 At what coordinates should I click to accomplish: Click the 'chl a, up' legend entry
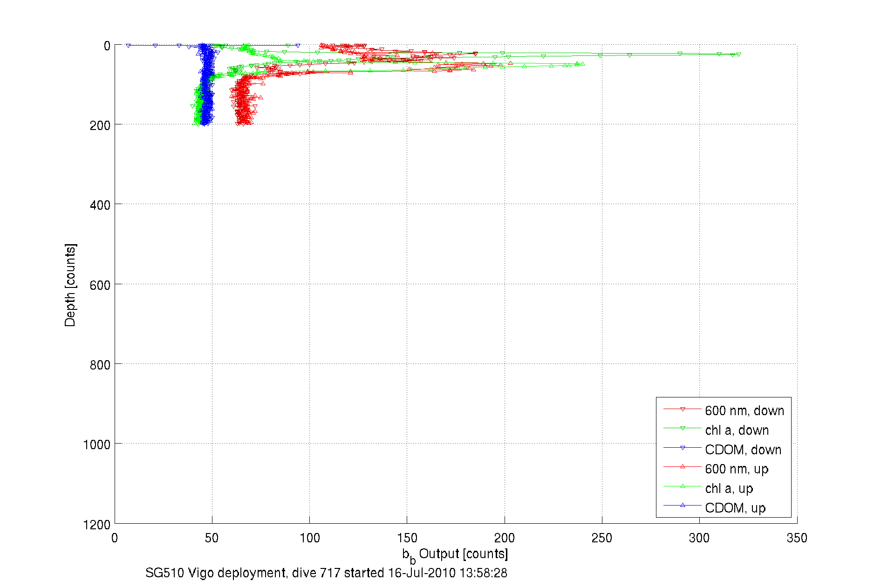[x=708, y=488]
